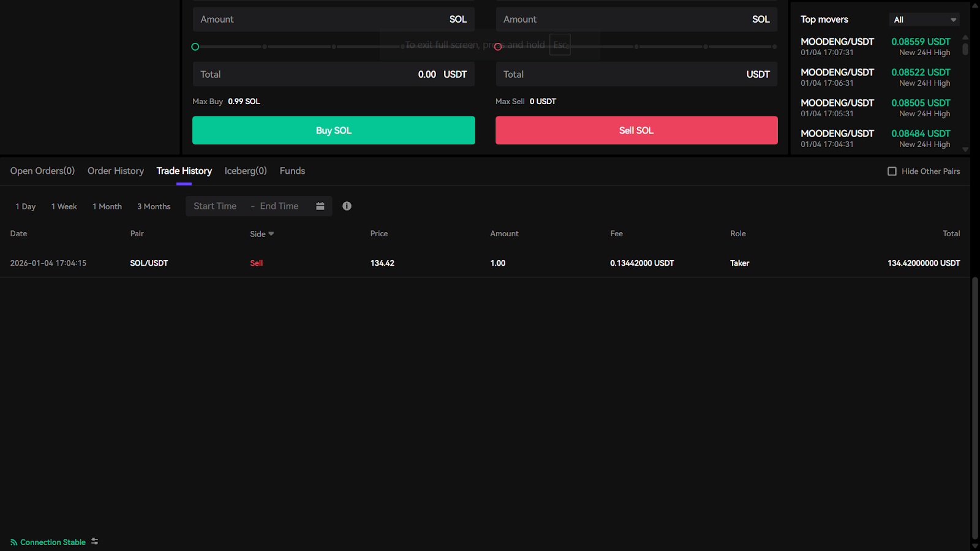This screenshot has width=980, height=551.
Task: Switch to Order History tab
Action: 116,171
